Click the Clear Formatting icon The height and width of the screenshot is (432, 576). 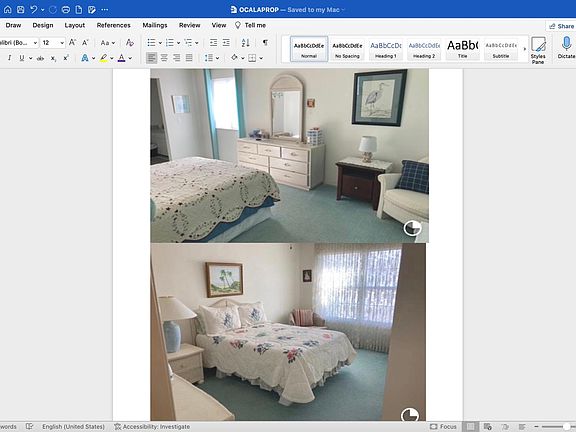pyautogui.click(x=129, y=43)
